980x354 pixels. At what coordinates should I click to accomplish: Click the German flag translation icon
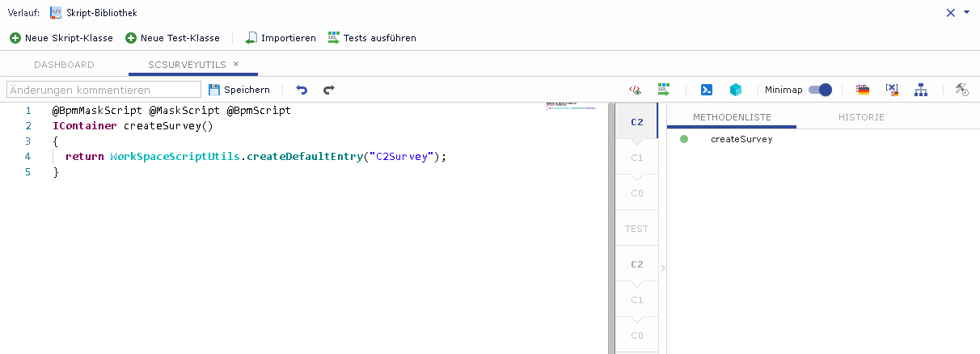point(863,90)
